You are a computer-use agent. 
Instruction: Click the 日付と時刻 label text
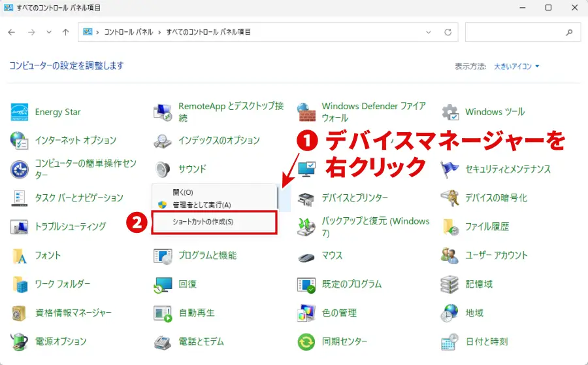coord(487,341)
